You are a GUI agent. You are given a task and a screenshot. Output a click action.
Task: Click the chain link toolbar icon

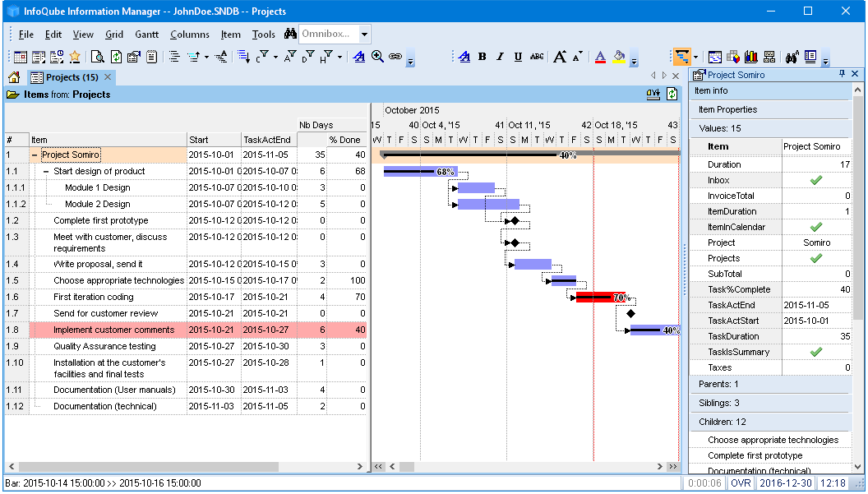[395, 57]
